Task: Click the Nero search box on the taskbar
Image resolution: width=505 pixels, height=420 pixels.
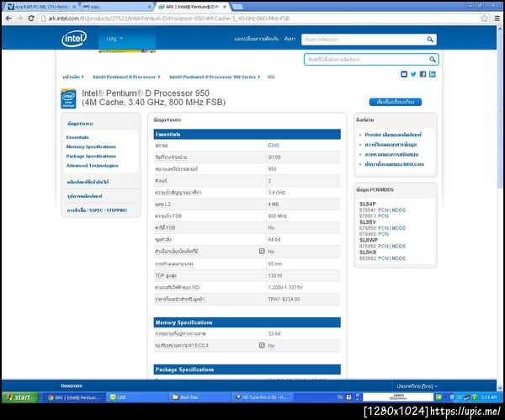Action: 398,397
